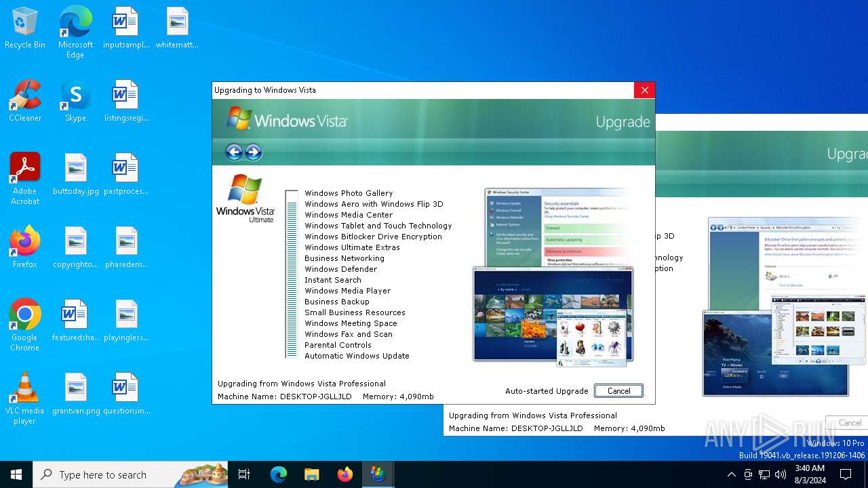Select 'Windows Photo Gallery' feature text
This screenshot has width=868, height=488.
point(349,193)
